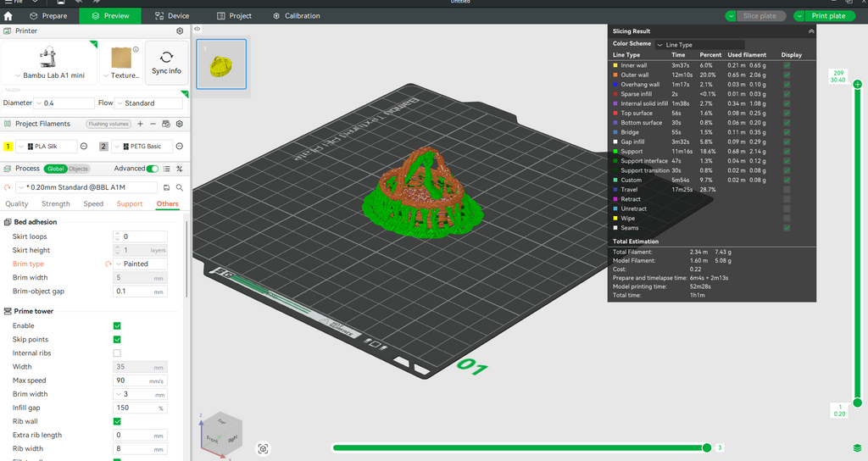The width and height of the screenshot is (868, 461).
Task: Add a new filament with plus icon
Action: tap(141, 124)
